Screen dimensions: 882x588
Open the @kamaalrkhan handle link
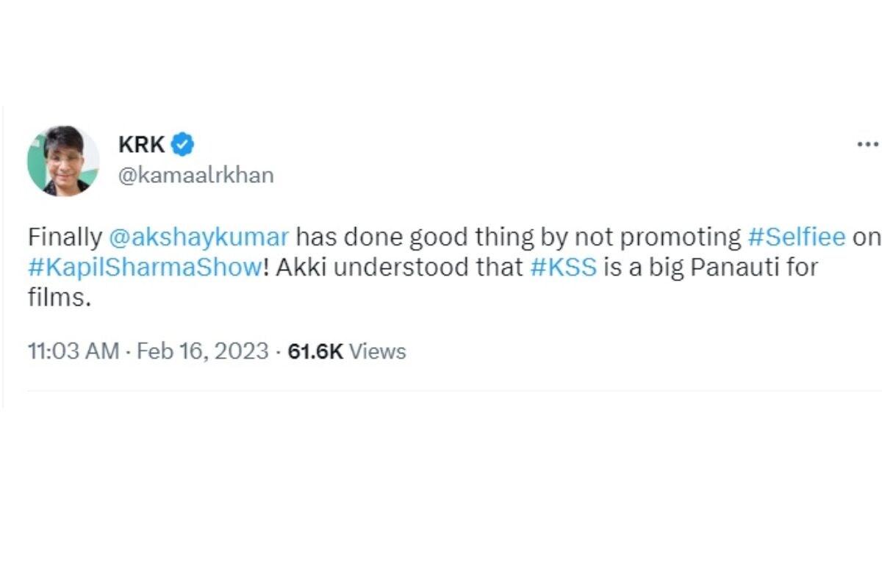196,176
